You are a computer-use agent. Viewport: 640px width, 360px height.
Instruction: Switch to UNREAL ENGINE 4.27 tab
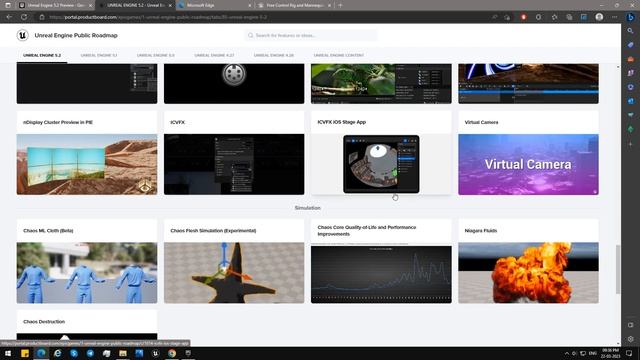214,55
